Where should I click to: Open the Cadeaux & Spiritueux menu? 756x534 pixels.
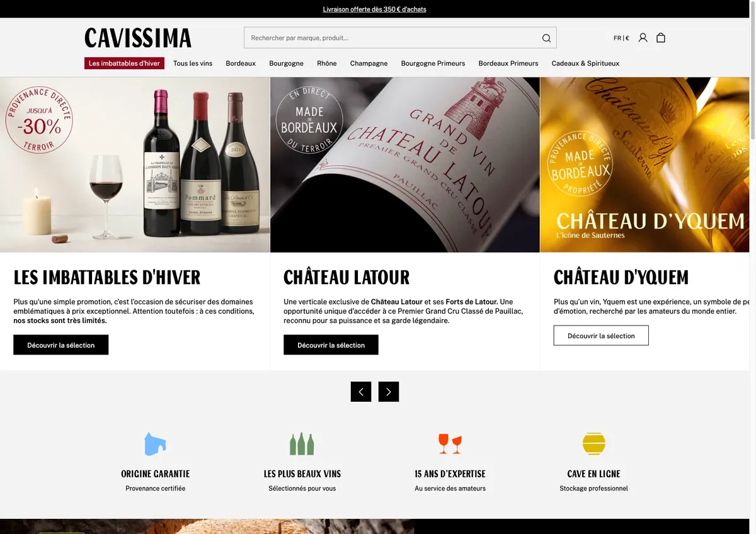coord(585,63)
